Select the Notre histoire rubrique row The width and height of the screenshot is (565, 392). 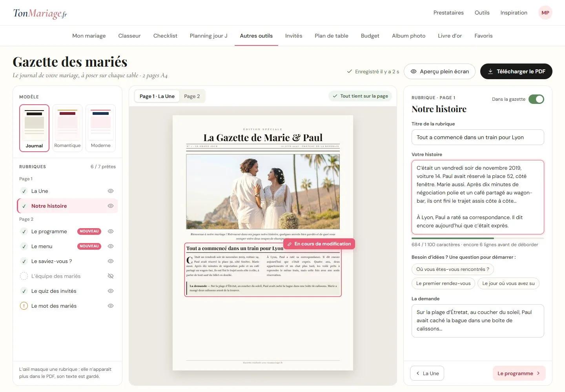(67, 206)
